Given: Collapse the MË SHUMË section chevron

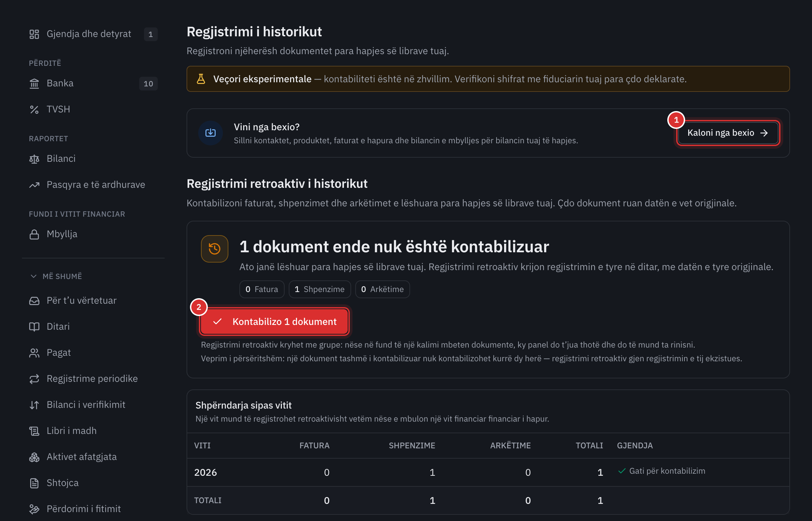Looking at the screenshot, I should click(x=34, y=276).
